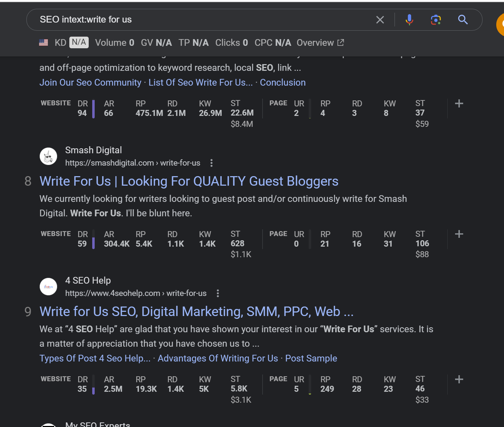Click the 'Volume 0' metric
The height and width of the screenshot is (427, 504).
(115, 43)
